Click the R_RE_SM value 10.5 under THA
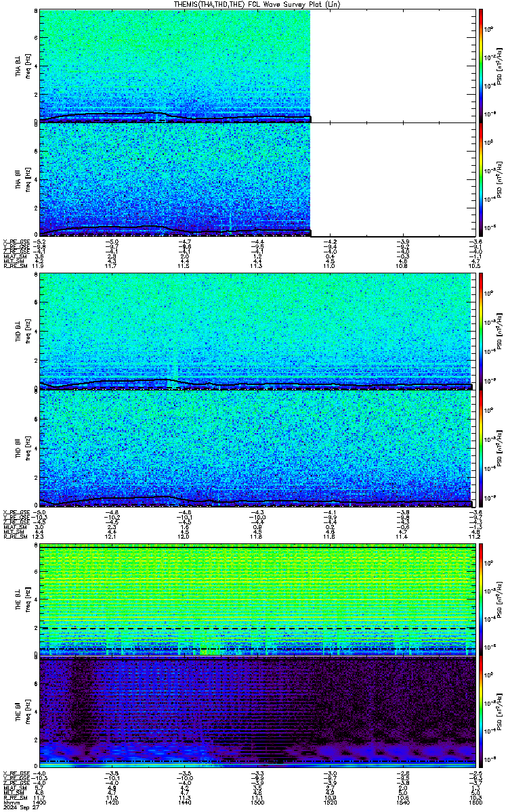The height and width of the screenshot is (812, 508). pyautogui.click(x=476, y=267)
